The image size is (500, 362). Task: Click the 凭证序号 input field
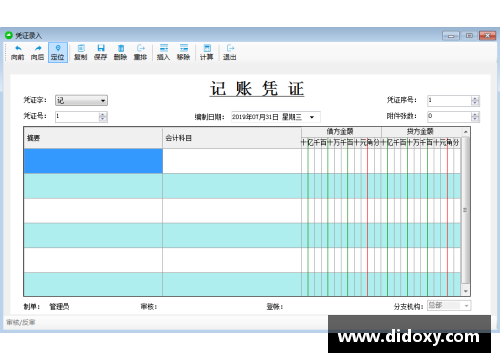click(x=450, y=100)
